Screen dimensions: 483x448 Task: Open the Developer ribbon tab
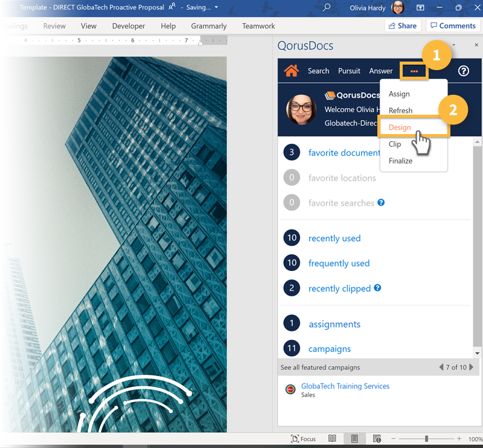point(129,26)
